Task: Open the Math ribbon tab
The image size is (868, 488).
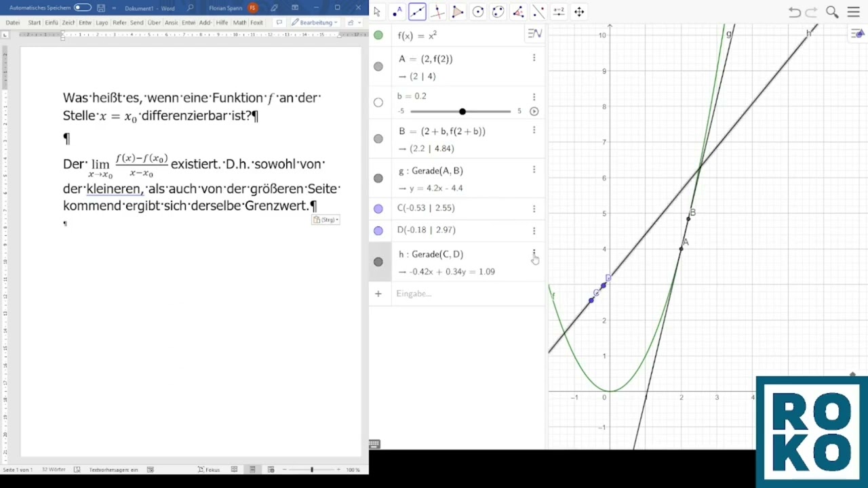Action: tap(239, 22)
